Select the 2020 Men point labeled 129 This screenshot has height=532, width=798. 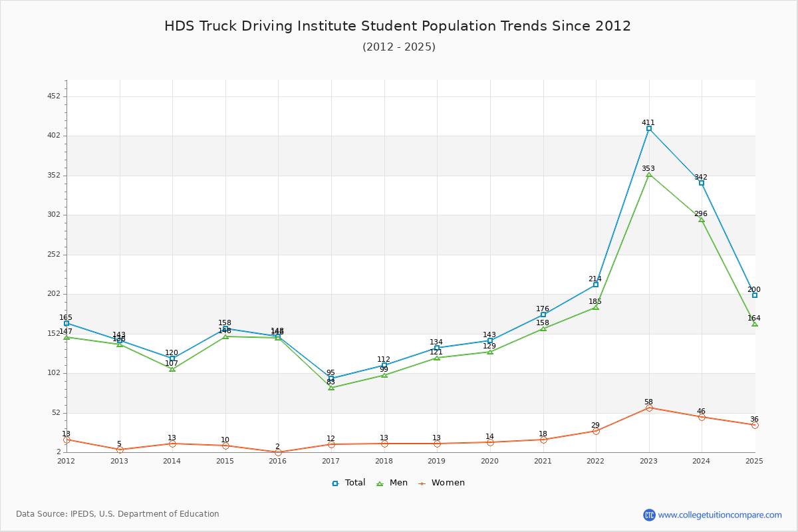(x=490, y=352)
